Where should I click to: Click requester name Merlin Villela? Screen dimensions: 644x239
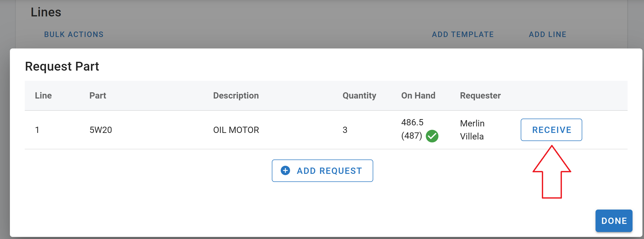pyautogui.click(x=472, y=130)
